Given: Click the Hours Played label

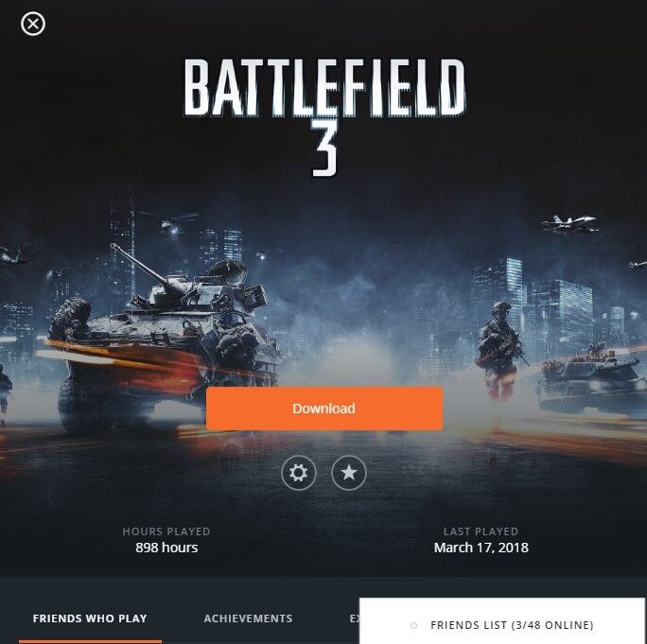Looking at the screenshot, I should 166,531.
